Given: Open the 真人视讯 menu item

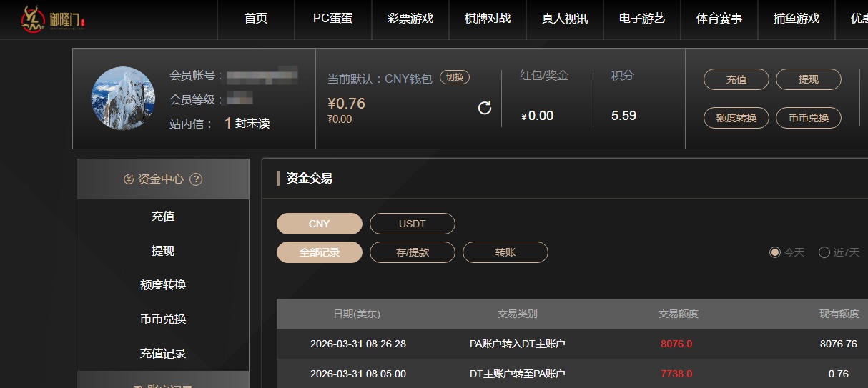Looking at the screenshot, I should 565,19.
